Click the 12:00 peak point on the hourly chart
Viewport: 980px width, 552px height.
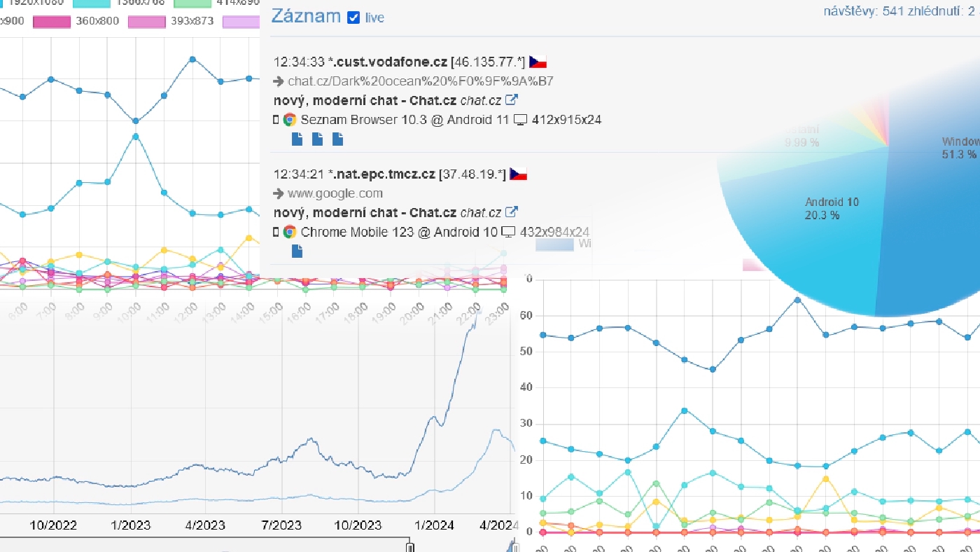(192, 60)
